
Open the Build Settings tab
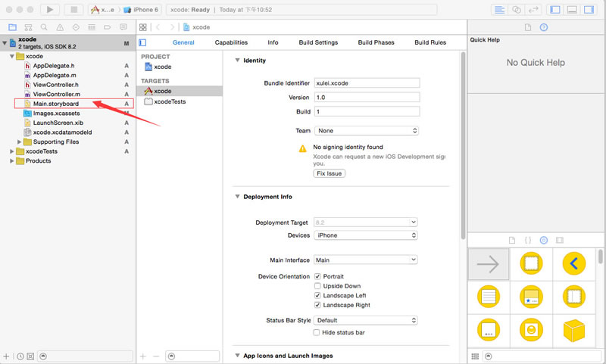coord(318,42)
